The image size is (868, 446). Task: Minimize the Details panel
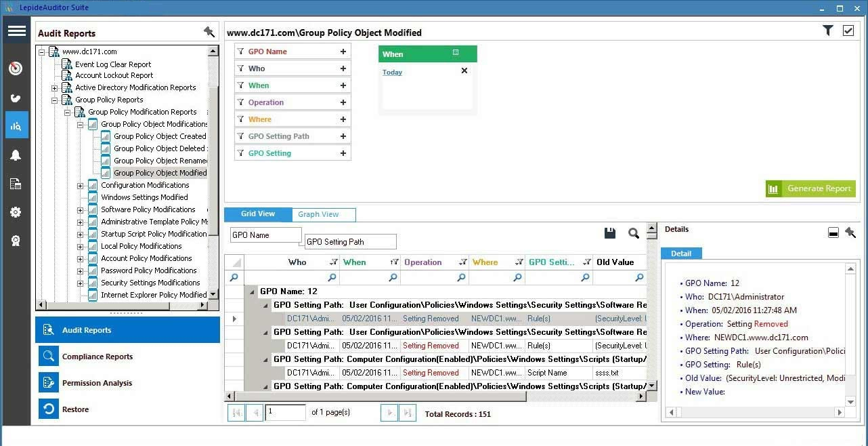point(833,232)
